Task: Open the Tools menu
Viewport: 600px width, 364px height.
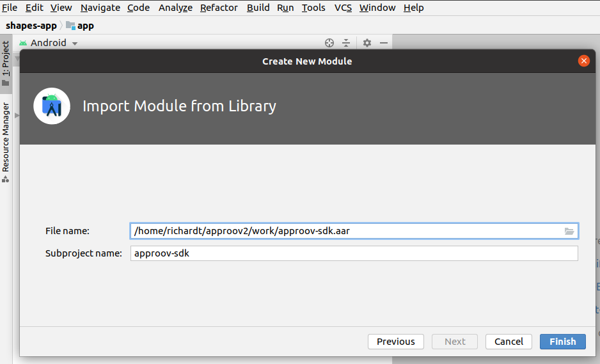Action: (x=313, y=8)
